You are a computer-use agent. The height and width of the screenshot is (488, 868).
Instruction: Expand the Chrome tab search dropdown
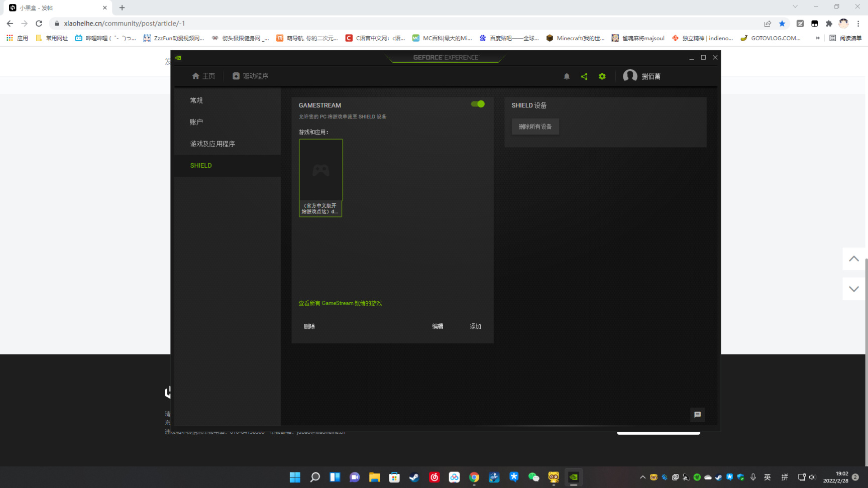(x=795, y=7)
